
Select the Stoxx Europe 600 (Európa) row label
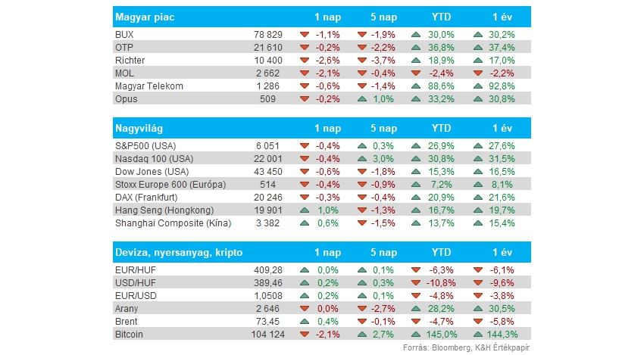(170, 185)
